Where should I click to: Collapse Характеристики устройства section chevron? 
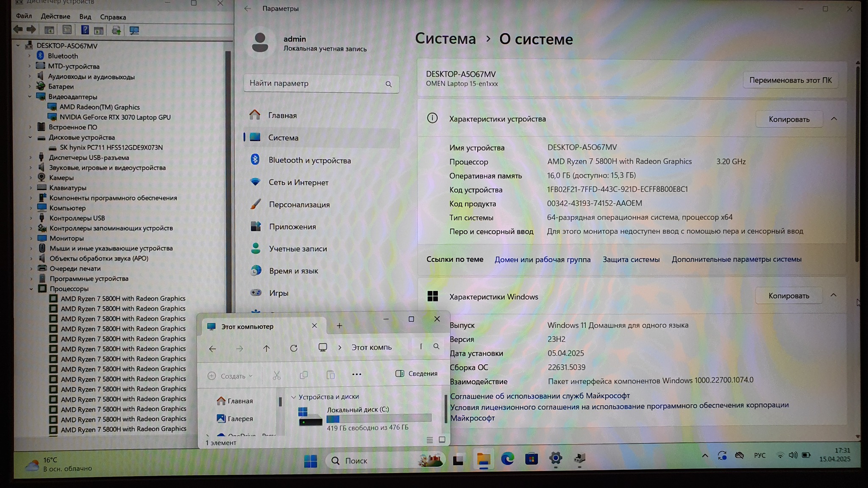834,119
